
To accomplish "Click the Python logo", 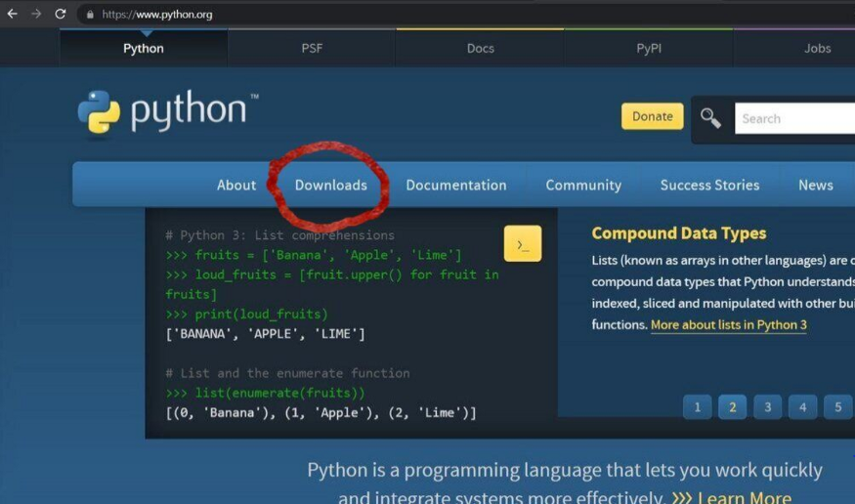I will 168,112.
